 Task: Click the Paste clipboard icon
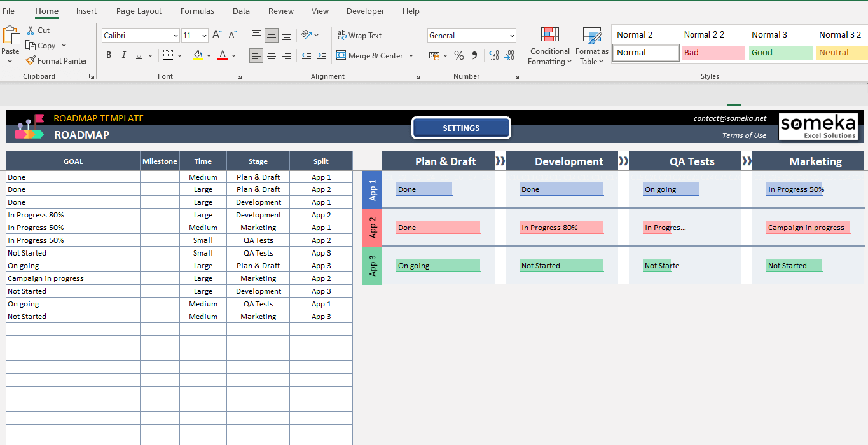(x=11, y=36)
